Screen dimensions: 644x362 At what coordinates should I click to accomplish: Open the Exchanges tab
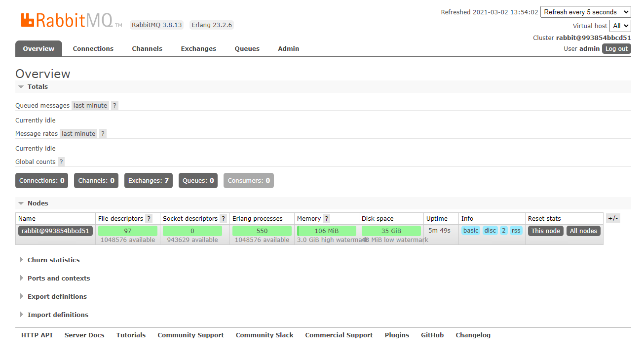[198, 48]
